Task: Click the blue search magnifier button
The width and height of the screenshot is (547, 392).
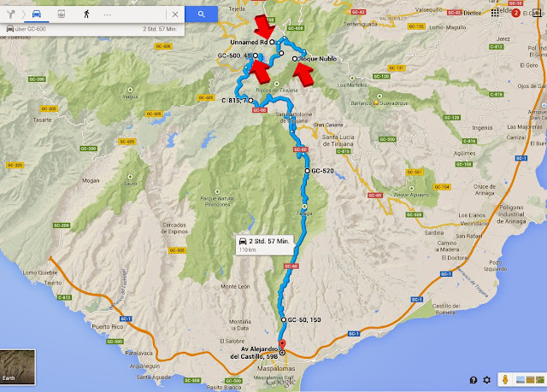Action: pos(202,15)
